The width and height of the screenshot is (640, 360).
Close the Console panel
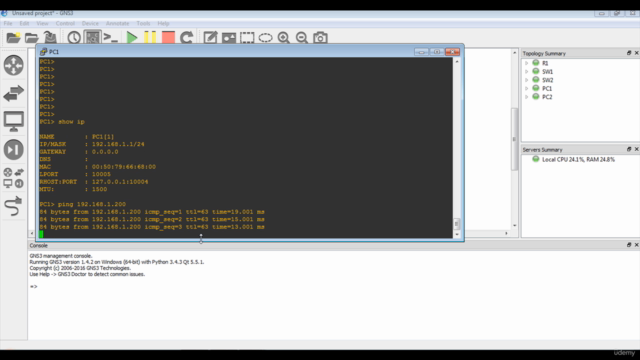(636, 245)
